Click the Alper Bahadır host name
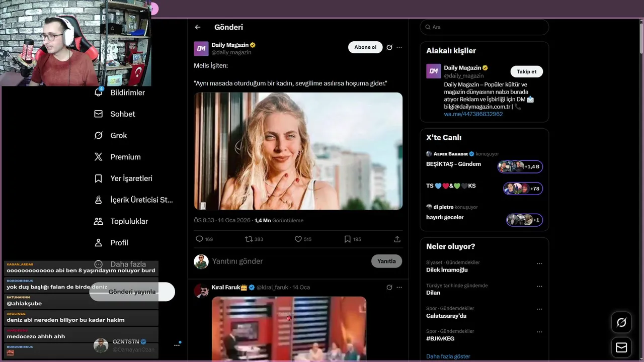644x362 pixels. (450, 154)
